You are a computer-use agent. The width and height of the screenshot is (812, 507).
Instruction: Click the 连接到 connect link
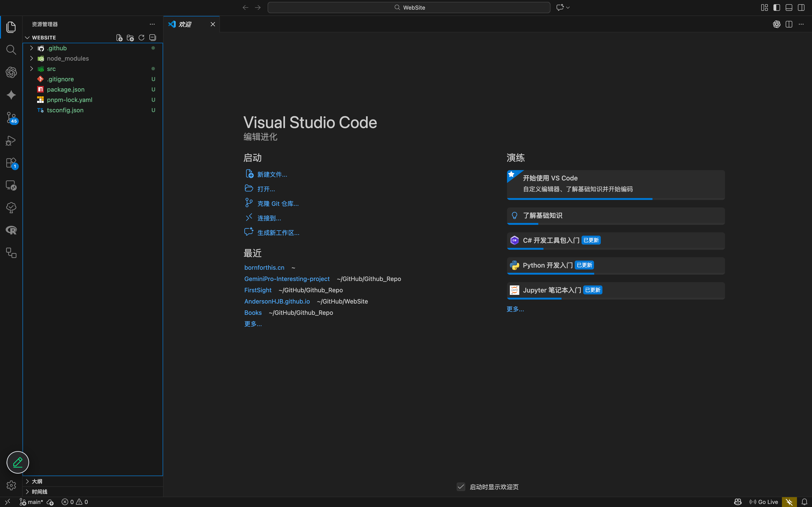269,218
